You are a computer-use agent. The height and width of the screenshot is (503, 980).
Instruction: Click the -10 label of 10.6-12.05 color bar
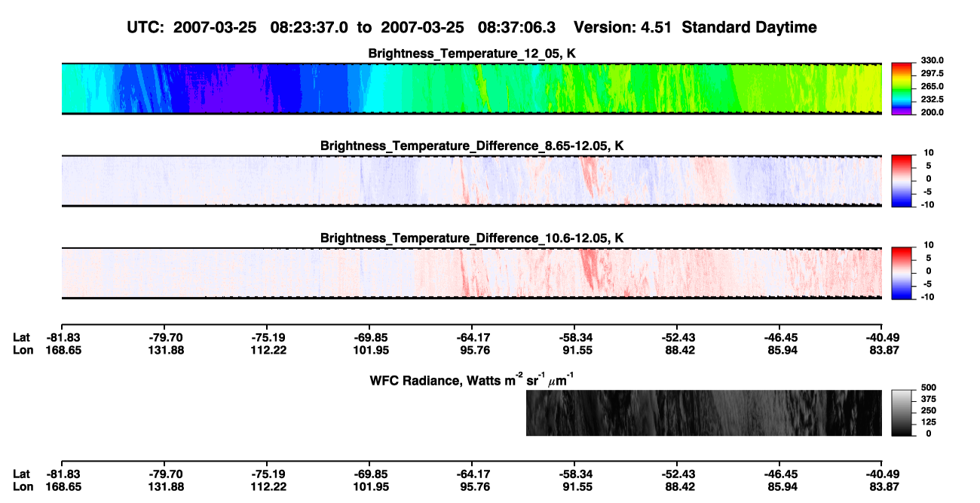pos(928,297)
